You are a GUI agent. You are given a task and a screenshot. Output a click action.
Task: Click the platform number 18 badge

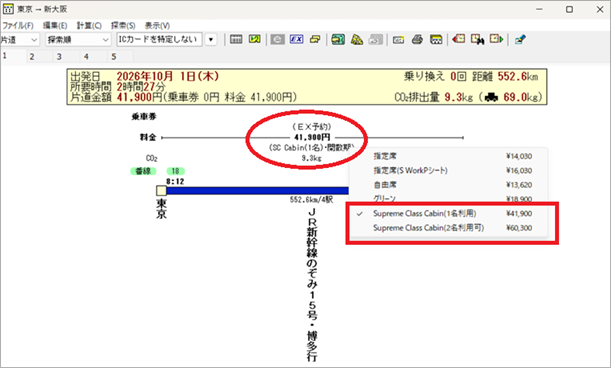pyautogui.click(x=175, y=171)
